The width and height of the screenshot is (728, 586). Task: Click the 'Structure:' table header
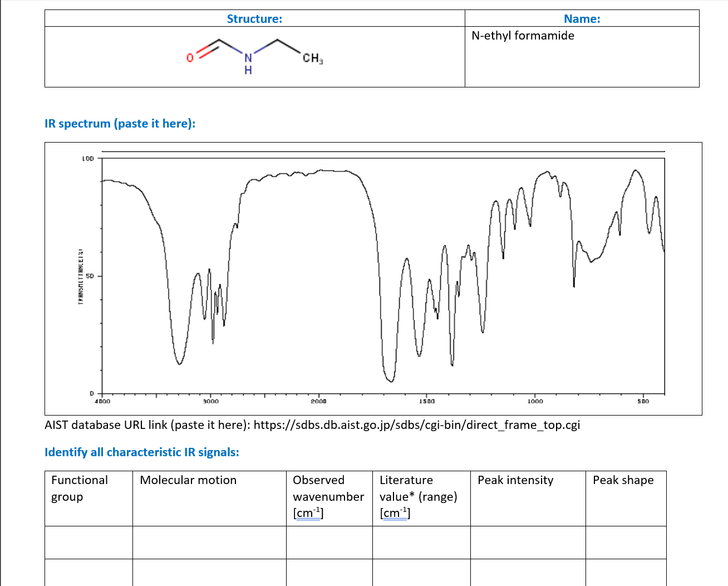(x=254, y=18)
